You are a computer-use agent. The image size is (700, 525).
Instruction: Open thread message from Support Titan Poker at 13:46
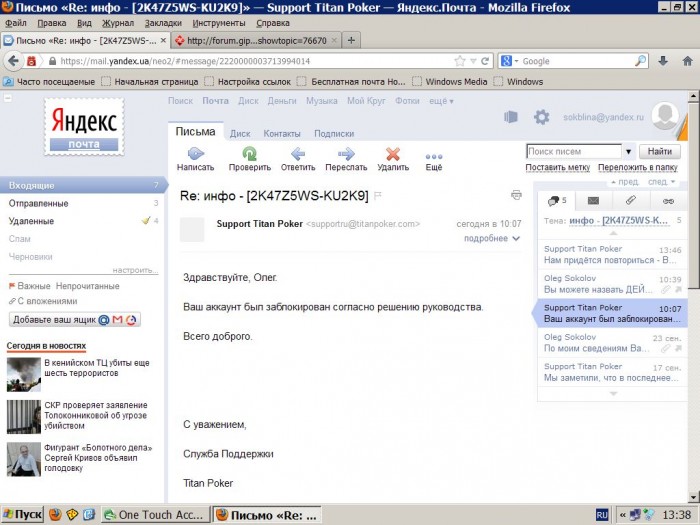point(612,254)
